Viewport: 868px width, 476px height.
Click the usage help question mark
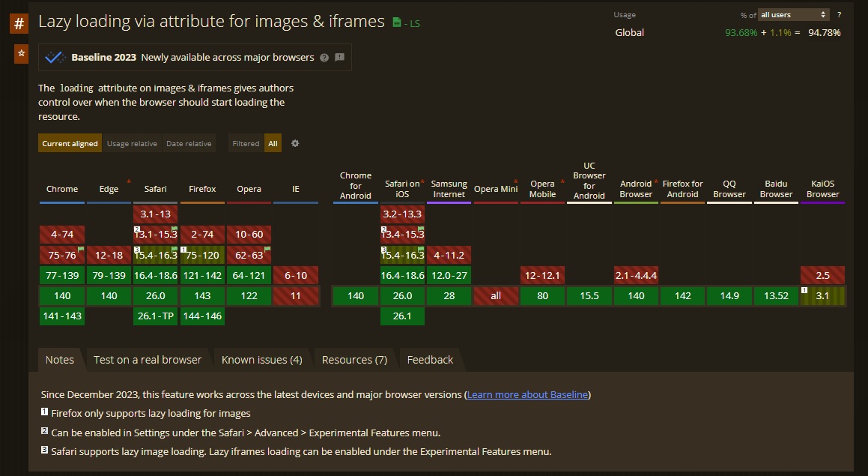(x=839, y=15)
